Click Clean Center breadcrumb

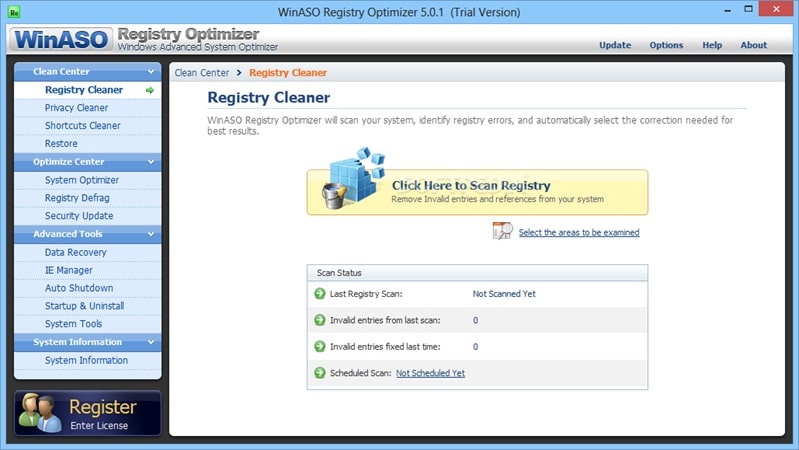point(202,73)
